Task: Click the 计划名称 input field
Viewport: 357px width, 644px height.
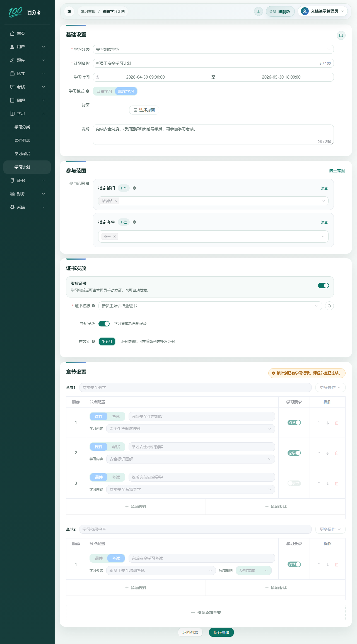Action: [213, 63]
